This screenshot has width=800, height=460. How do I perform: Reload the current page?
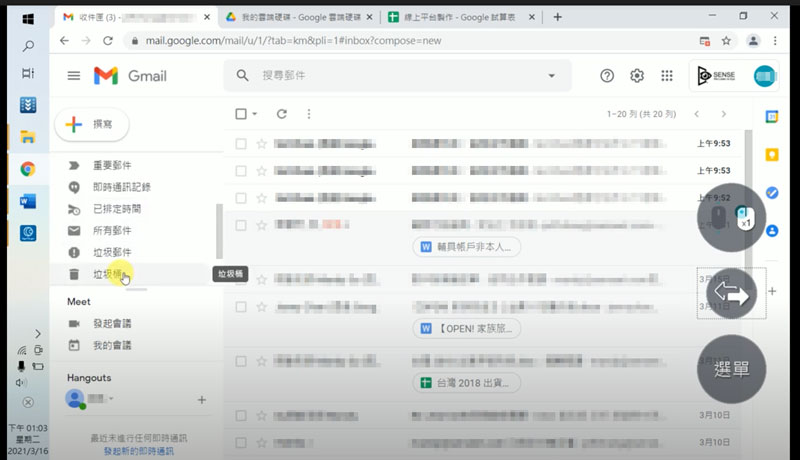pos(108,41)
